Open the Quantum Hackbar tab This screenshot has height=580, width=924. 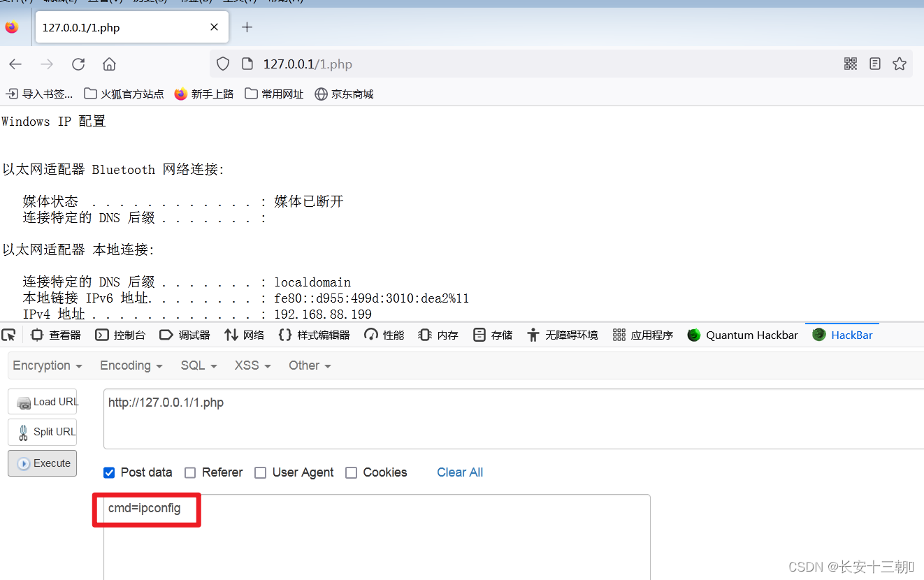pos(742,335)
